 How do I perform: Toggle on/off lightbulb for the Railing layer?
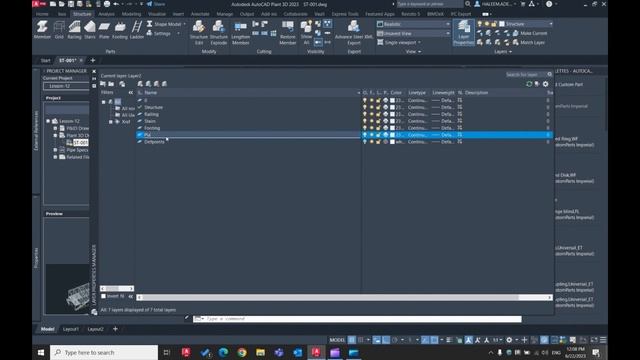365,114
